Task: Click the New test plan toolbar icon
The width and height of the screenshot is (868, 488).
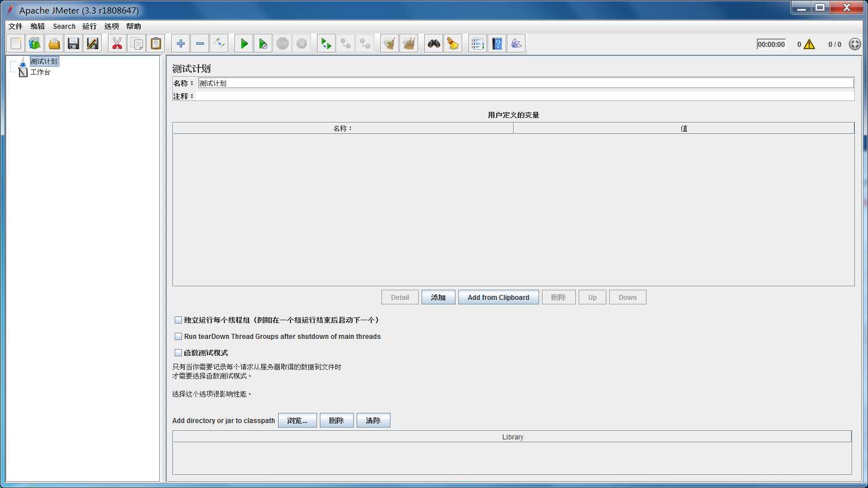Action: coord(16,43)
